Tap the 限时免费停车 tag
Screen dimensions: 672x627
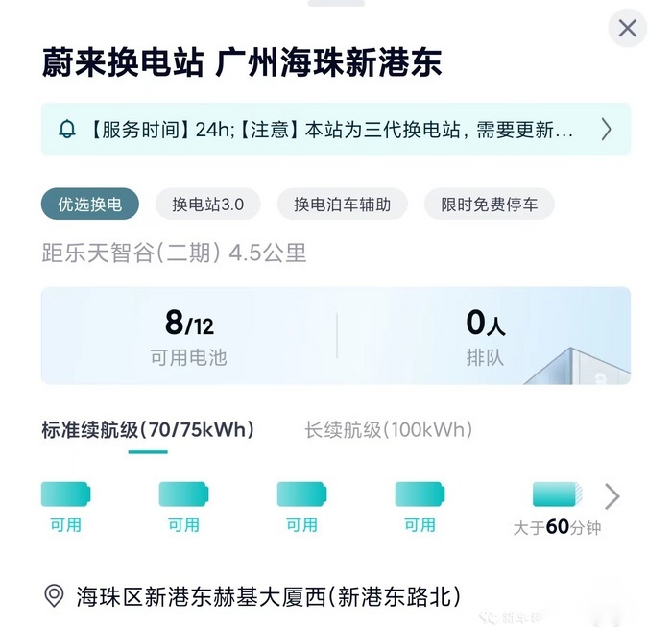pyautogui.click(x=489, y=204)
